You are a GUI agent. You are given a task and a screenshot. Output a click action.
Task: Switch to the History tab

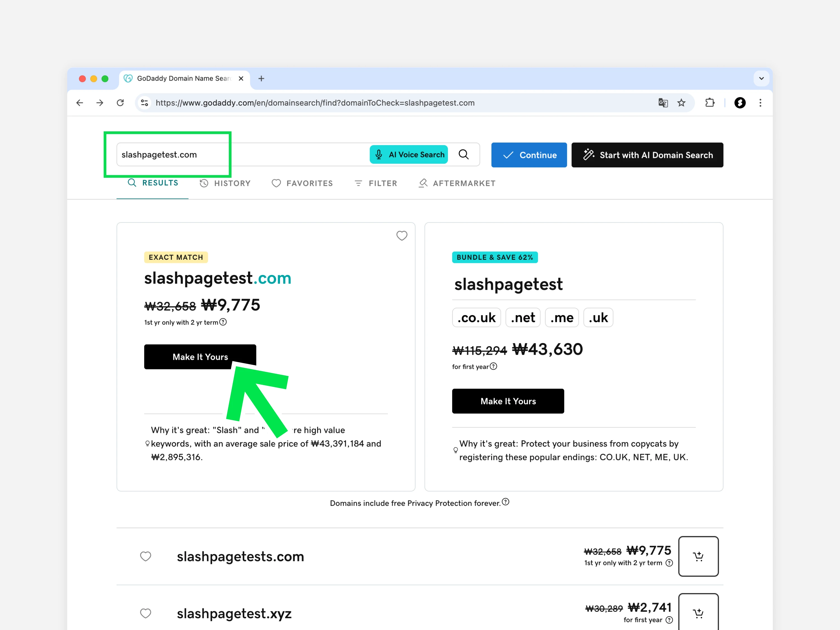(x=225, y=183)
